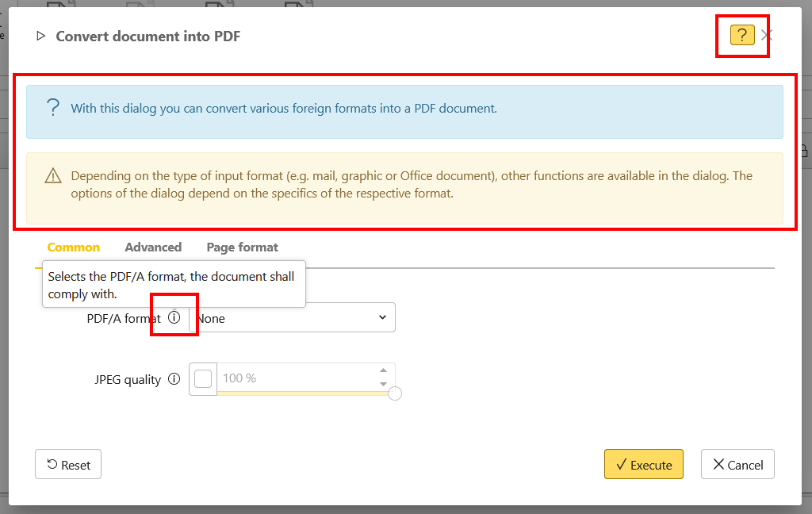Click the yellow help question mark button

tap(741, 35)
